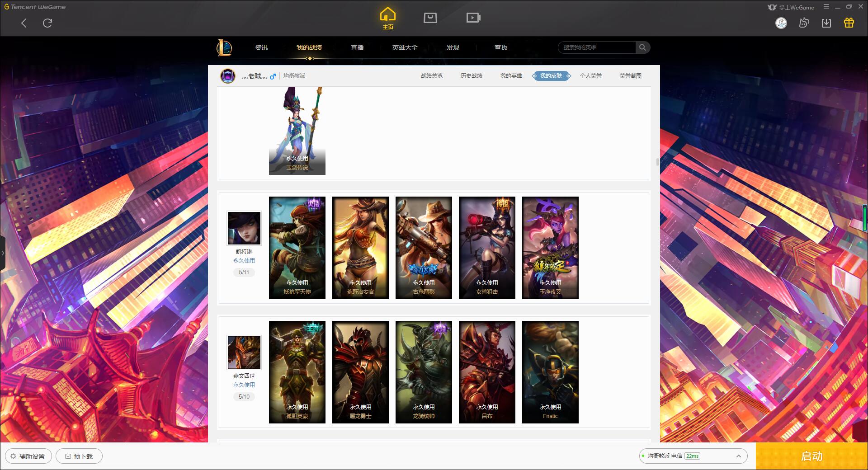The height and width of the screenshot is (470, 868).
Task: Go back with the back arrow
Action: [x=24, y=23]
